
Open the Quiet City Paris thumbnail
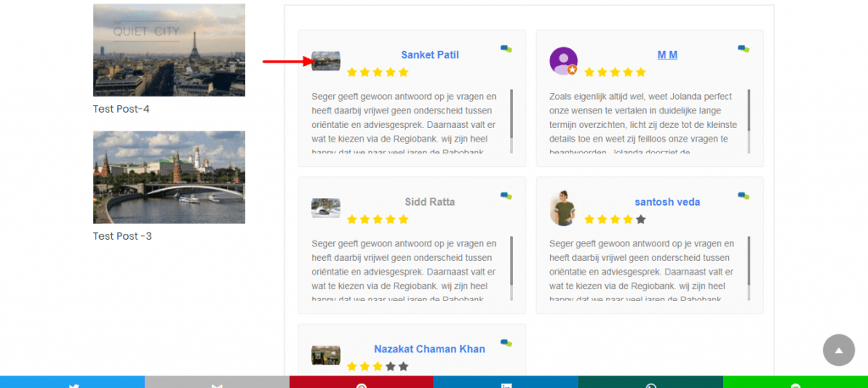click(x=169, y=50)
